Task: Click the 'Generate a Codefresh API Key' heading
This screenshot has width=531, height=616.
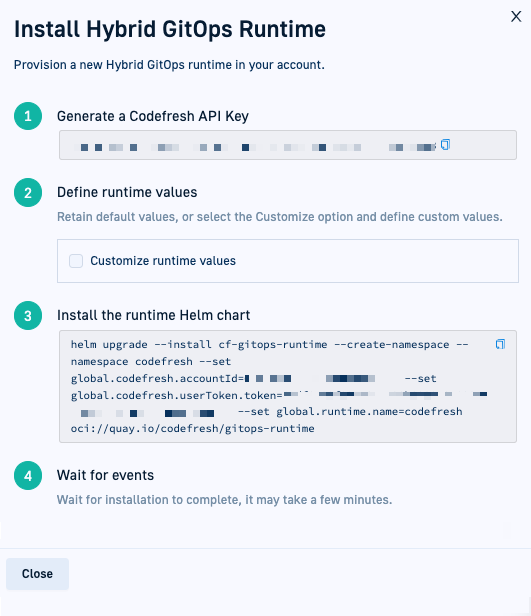Action: 153,116
